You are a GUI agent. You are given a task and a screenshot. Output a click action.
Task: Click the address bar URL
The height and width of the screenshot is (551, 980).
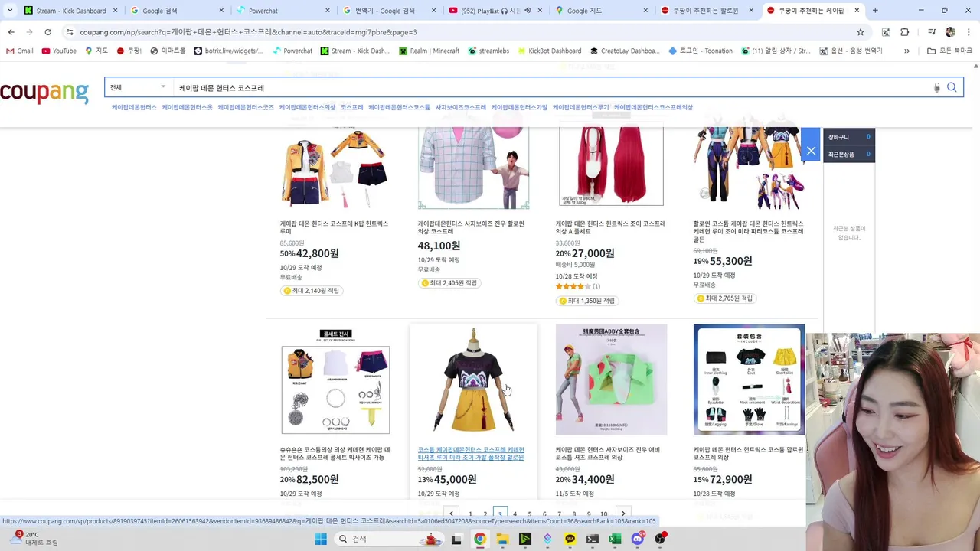(248, 32)
